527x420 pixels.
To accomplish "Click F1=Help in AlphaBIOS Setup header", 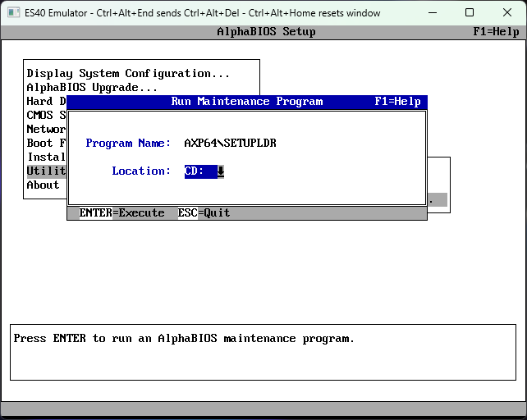I will [x=496, y=32].
